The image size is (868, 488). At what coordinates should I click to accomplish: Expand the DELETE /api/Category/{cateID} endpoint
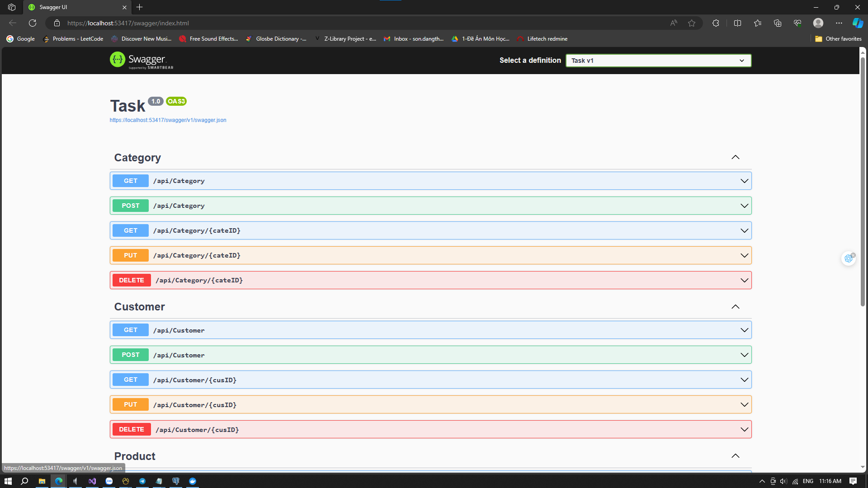(x=430, y=280)
